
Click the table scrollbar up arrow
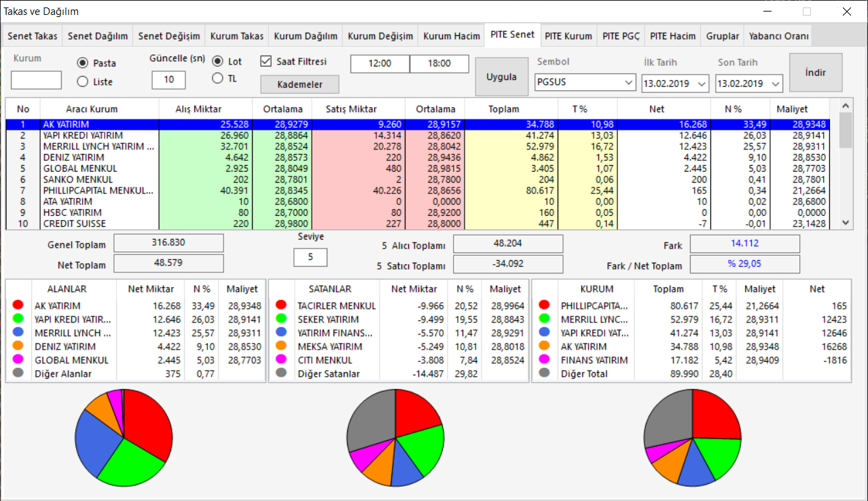click(846, 105)
